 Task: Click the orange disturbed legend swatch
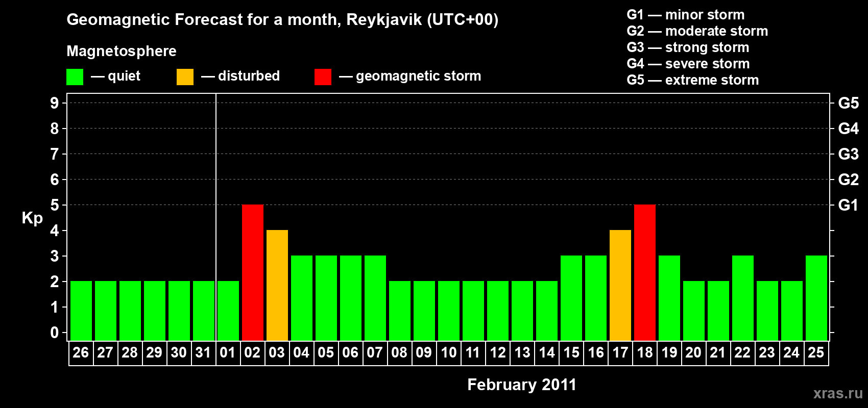pos(185,77)
